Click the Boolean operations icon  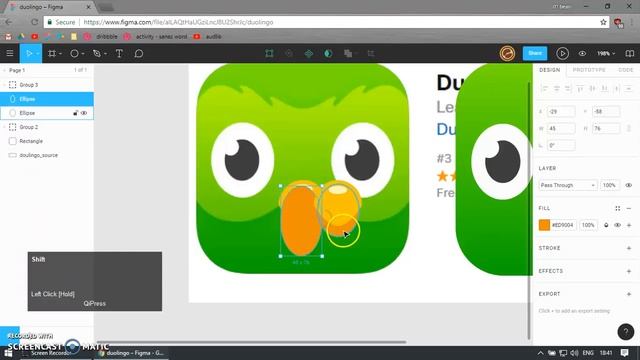tap(348, 53)
